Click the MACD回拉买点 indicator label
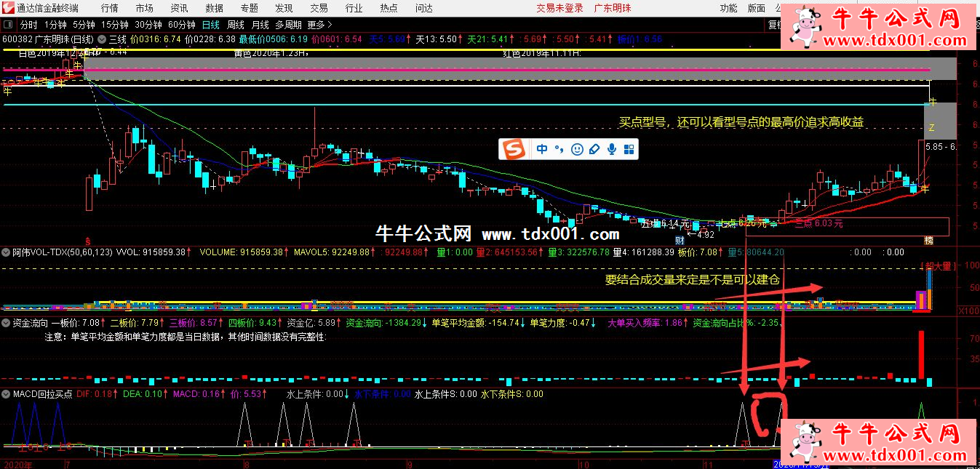This screenshot has width=980, height=469. (43, 394)
